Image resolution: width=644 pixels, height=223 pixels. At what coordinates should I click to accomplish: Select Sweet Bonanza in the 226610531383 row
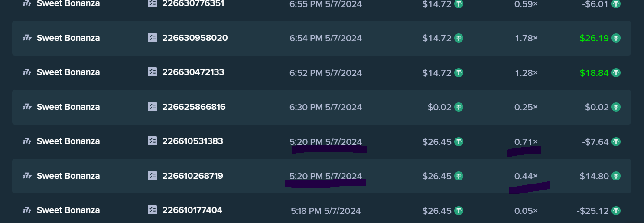tap(68, 141)
